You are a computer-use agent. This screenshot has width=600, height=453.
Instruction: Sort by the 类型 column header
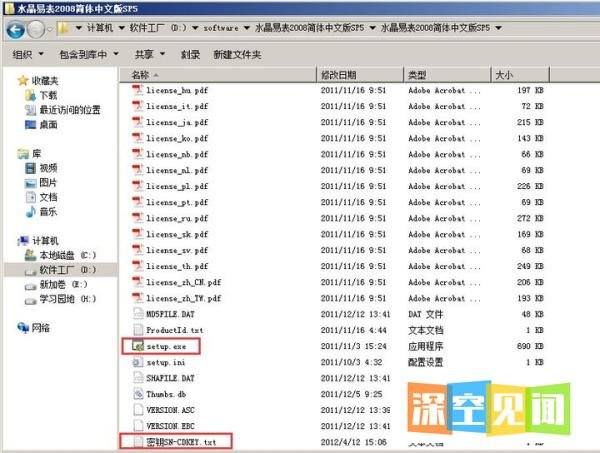[x=447, y=75]
